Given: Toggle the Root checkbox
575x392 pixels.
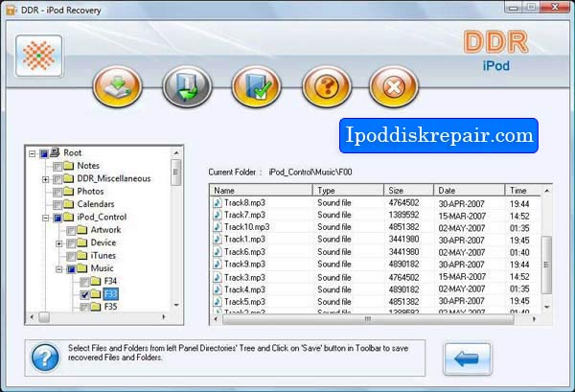Looking at the screenshot, I should click(44, 153).
